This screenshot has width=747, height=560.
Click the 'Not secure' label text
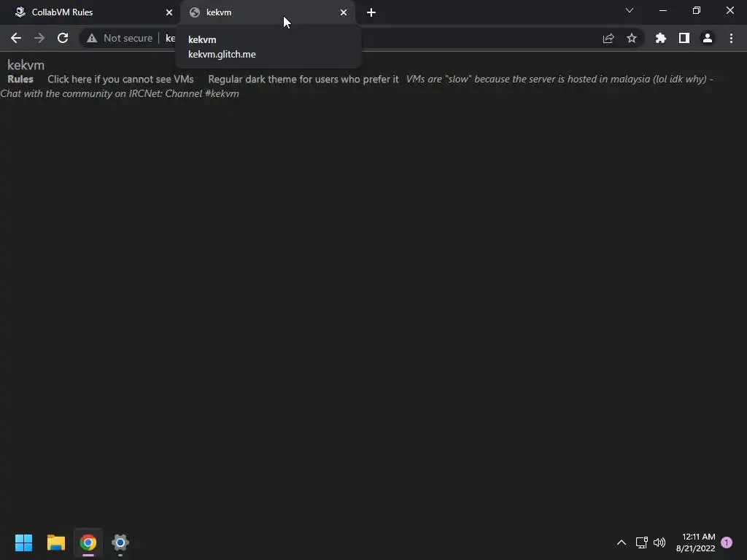(x=128, y=38)
